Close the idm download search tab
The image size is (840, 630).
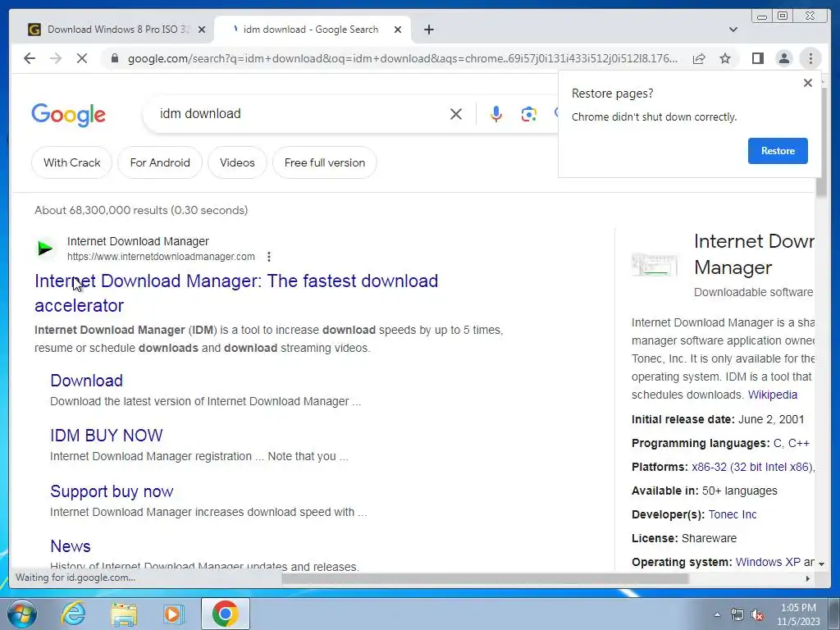398,30
